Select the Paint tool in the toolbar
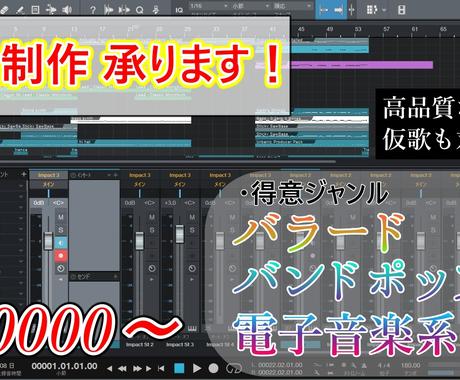This screenshot has width=460, height=380. coord(20,10)
